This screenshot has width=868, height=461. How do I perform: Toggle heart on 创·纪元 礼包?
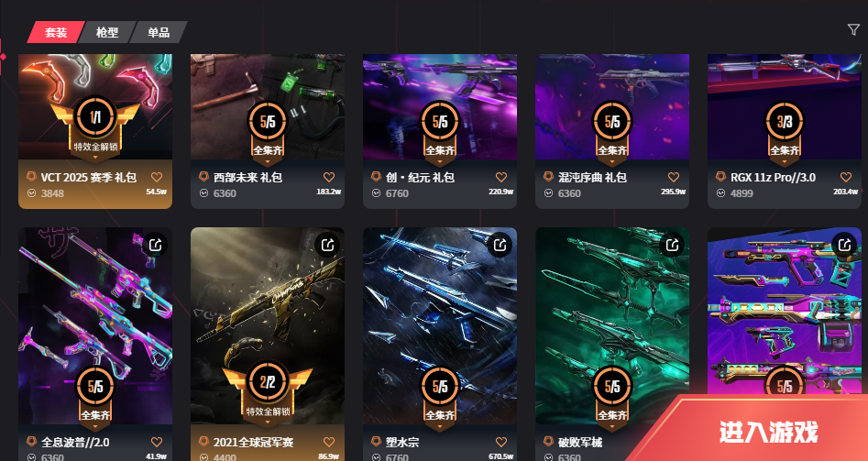coord(501,177)
